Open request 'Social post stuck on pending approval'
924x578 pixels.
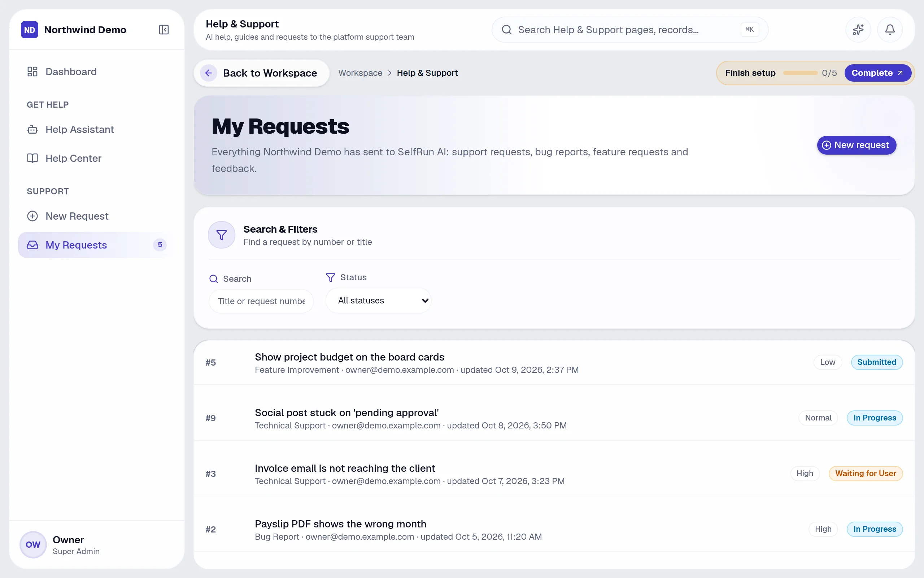point(554,418)
